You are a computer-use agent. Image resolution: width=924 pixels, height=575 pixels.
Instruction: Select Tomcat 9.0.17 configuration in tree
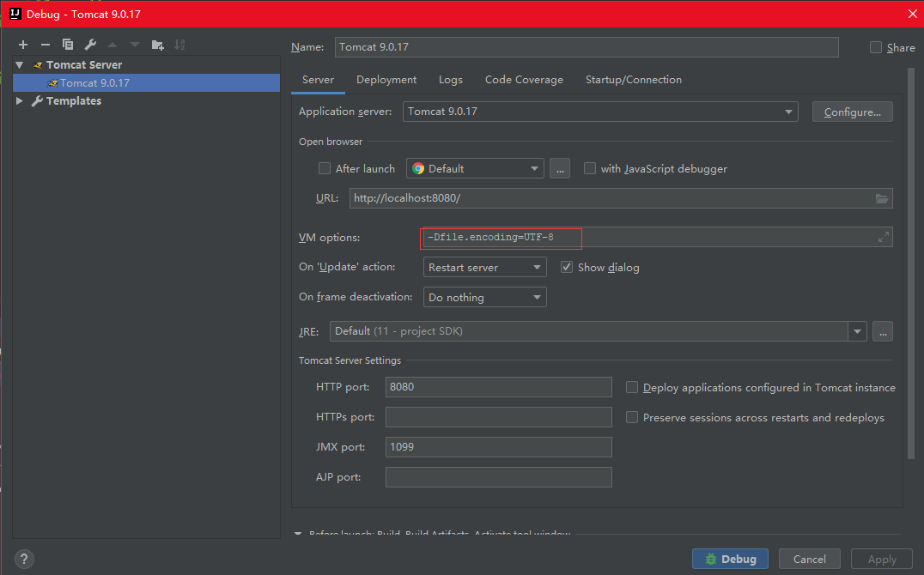(x=146, y=83)
